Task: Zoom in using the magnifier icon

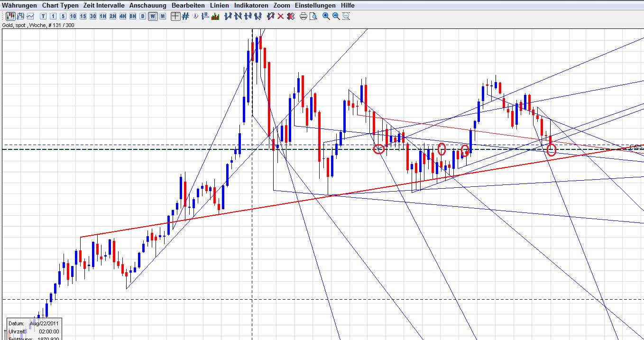Action: (326, 16)
